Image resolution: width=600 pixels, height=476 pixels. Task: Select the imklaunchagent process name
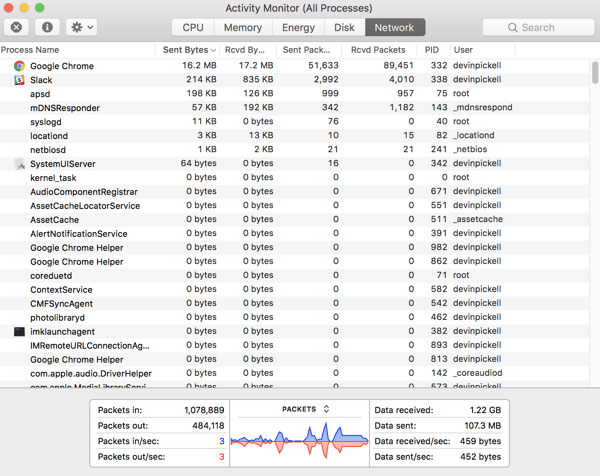(62, 332)
